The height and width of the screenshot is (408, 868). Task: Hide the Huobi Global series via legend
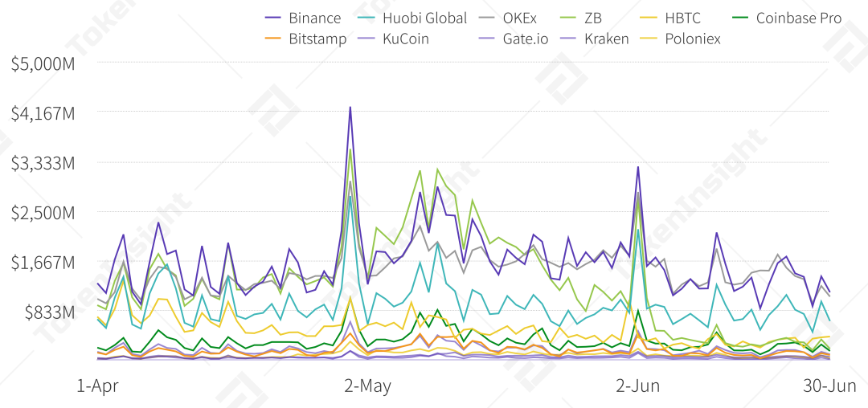coord(413,18)
